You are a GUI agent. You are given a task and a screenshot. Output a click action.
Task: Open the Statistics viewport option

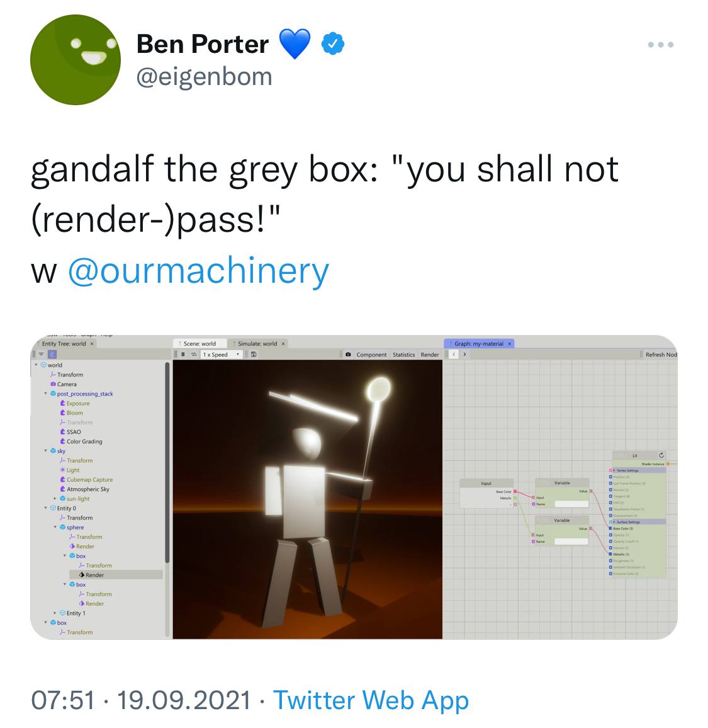403,355
